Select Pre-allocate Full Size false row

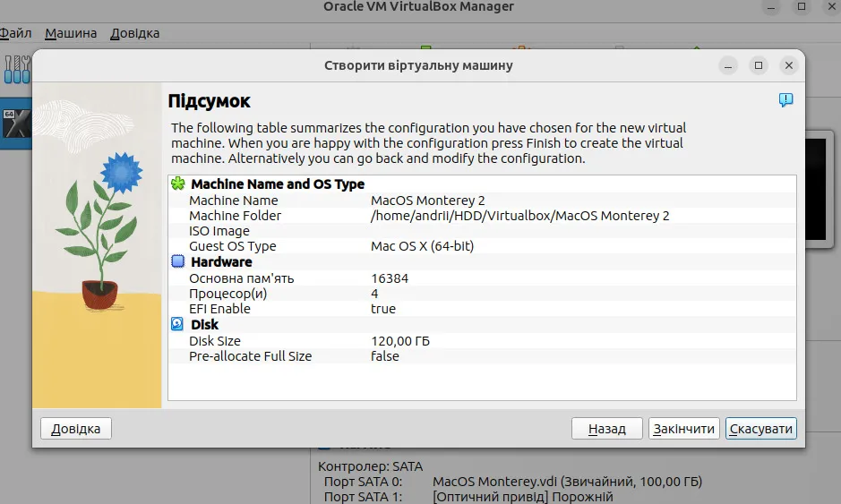[x=482, y=356]
